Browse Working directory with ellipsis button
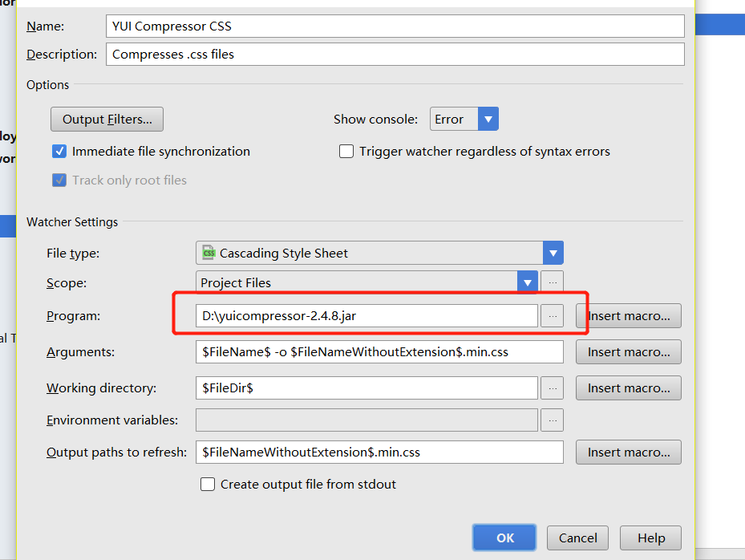This screenshot has width=745, height=560. (x=552, y=388)
